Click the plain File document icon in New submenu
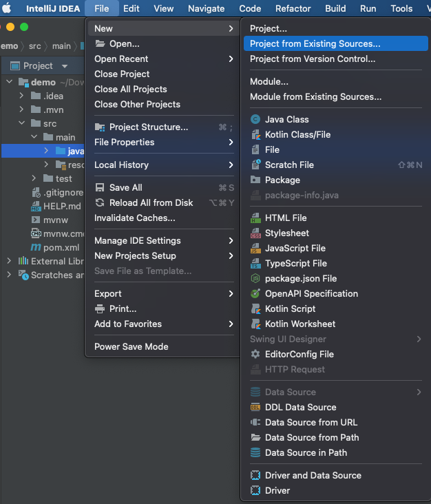Viewport: 431px width, 504px height. click(255, 149)
